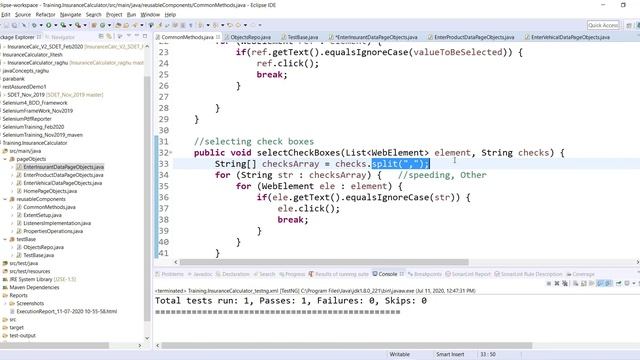Open the Project menu
Image resolution: width=640 pixels, height=360 pixels.
coord(114,15)
